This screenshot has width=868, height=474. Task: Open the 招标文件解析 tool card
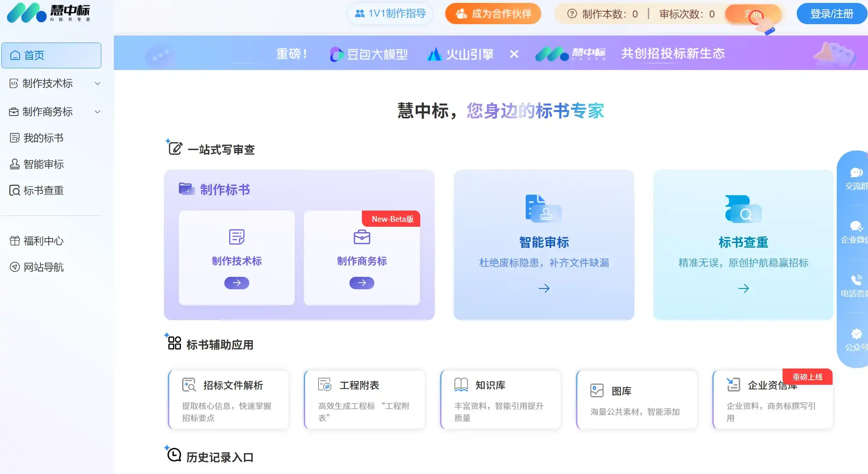(228, 399)
